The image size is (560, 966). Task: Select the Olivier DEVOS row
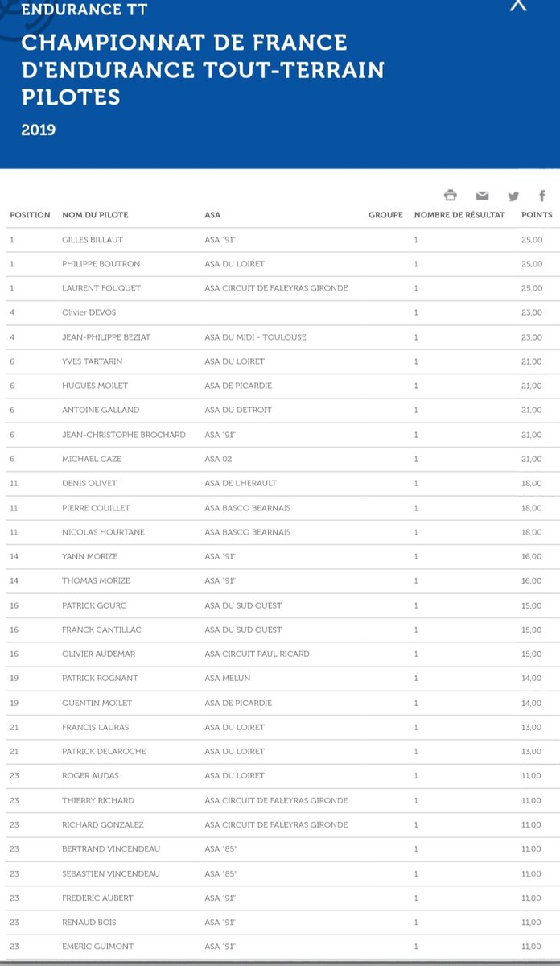pos(280,312)
